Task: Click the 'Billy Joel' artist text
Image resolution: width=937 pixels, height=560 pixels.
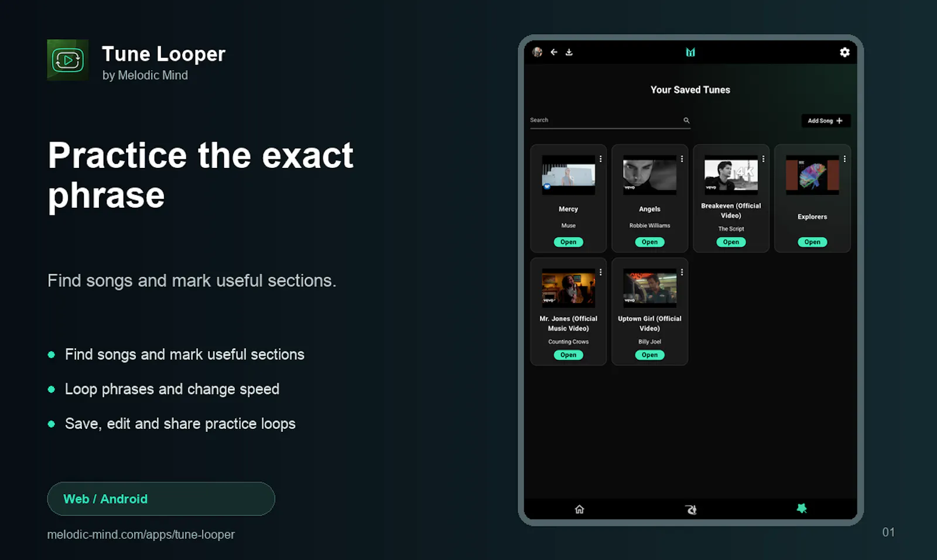Action: point(649,342)
